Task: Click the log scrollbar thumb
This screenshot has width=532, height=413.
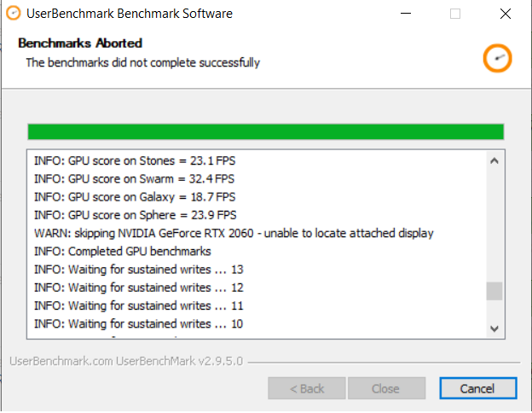Action: [x=494, y=291]
